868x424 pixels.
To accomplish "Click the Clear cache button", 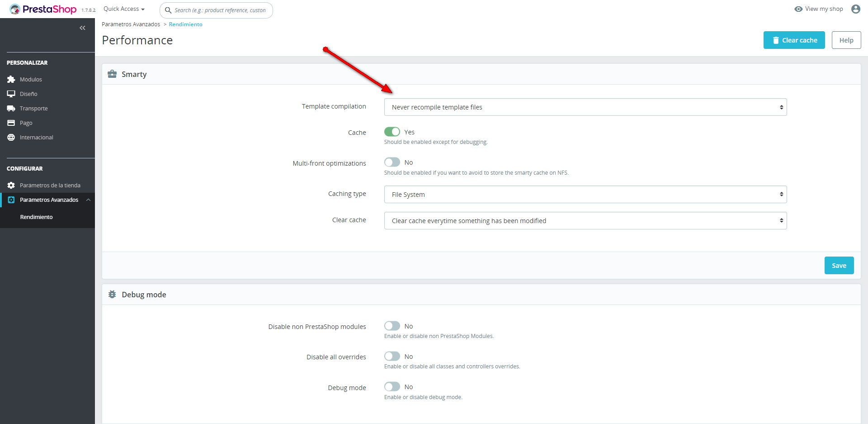I will pyautogui.click(x=794, y=40).
